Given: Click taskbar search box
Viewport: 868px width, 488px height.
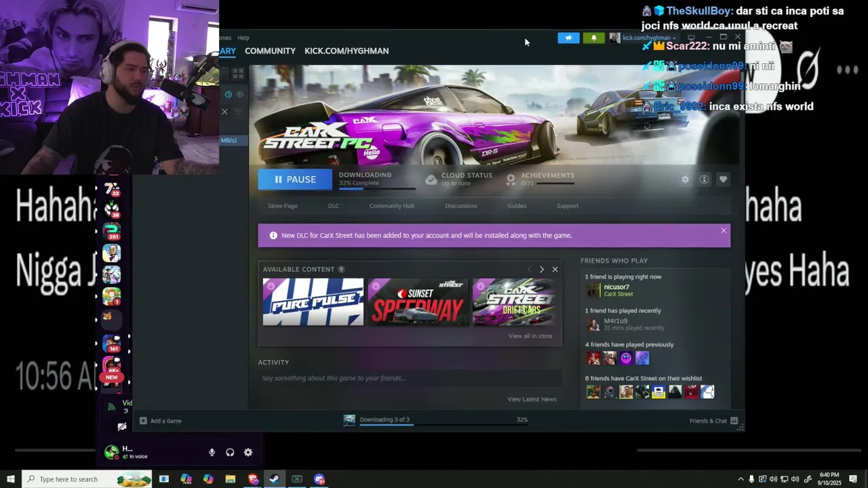Looking at the screenshot, I should click(x=87, y=479).
